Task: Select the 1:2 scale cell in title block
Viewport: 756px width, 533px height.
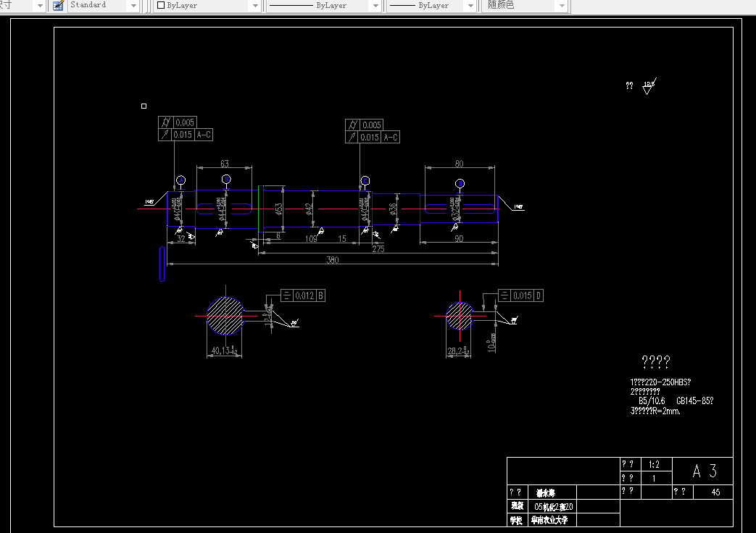Action: pos(656,465)
